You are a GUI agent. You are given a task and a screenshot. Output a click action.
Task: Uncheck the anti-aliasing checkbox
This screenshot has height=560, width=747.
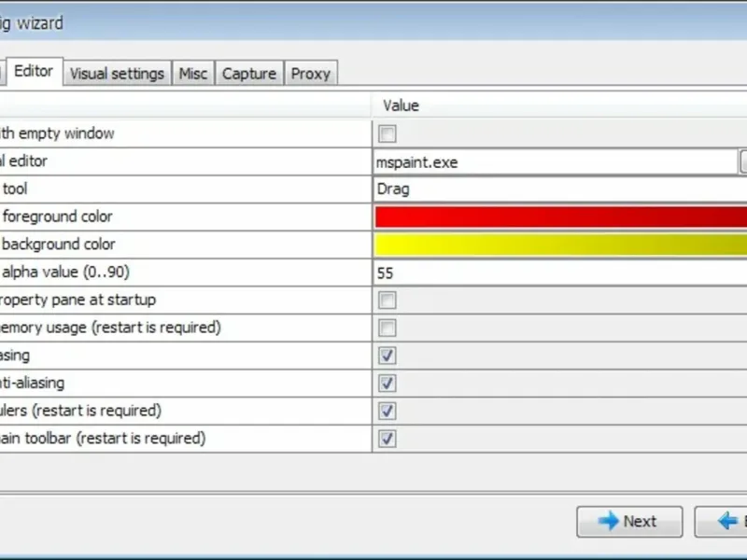click(x=388, y=384)
